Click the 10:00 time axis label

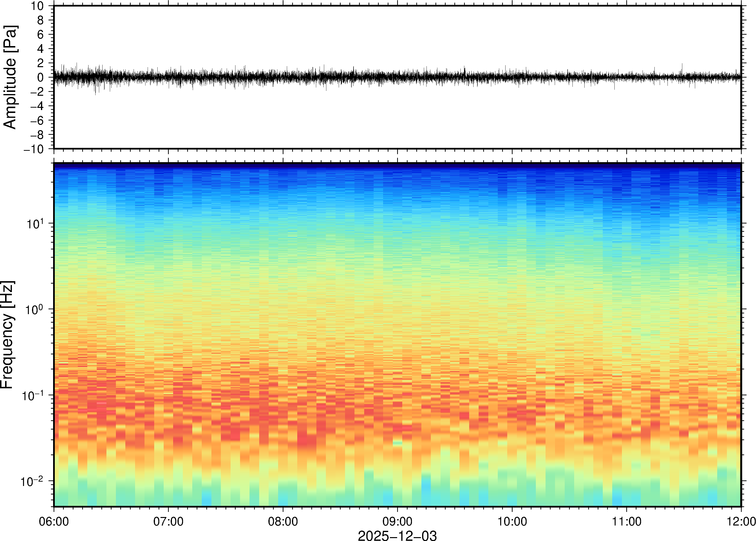512,521
